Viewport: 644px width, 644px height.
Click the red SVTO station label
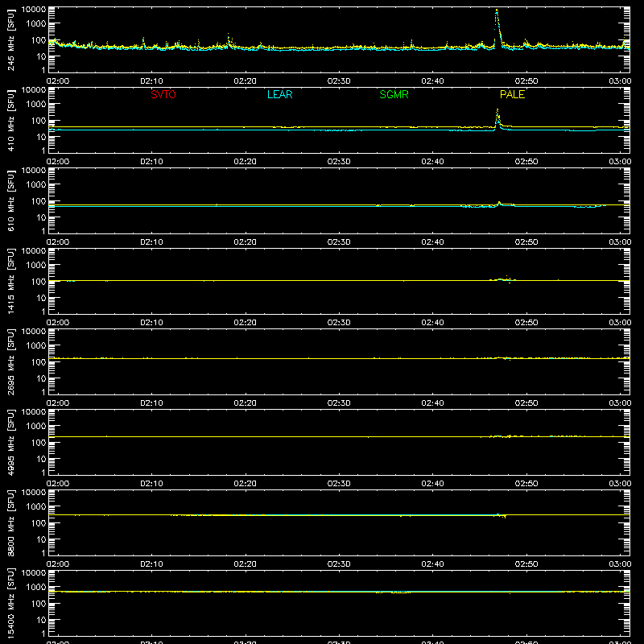click(163, 94)
